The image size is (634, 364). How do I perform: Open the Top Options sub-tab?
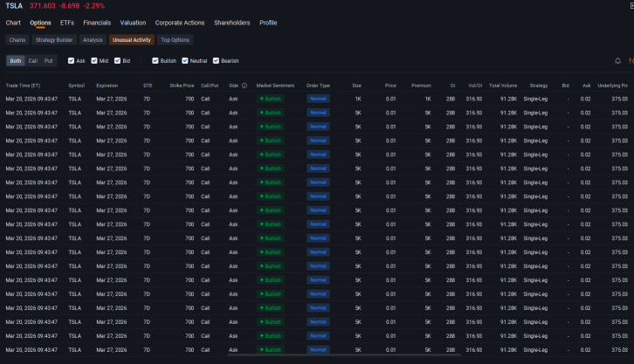coord(175,39)
